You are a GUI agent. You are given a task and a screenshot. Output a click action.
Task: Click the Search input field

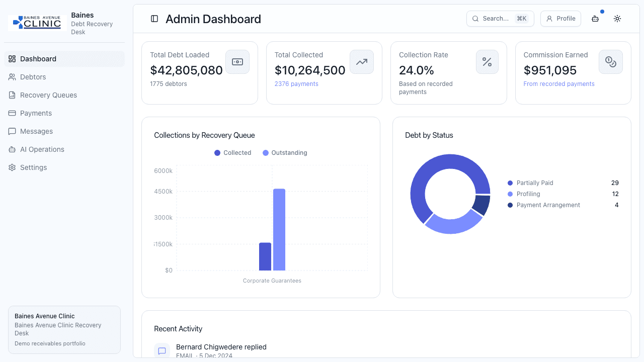(493, 19)
